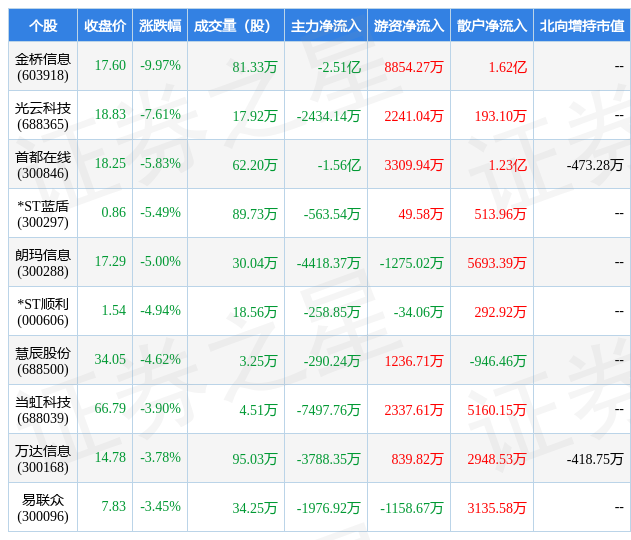Select stock 金桥信息 (603918)
Viewport: 631px width, 540px height.
(43, 67)
